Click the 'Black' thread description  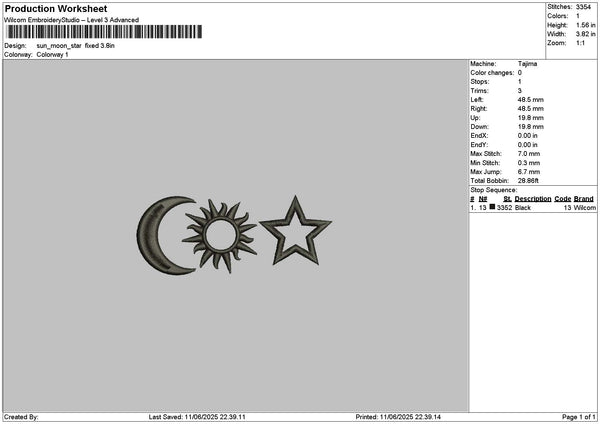tap(523, 208)
